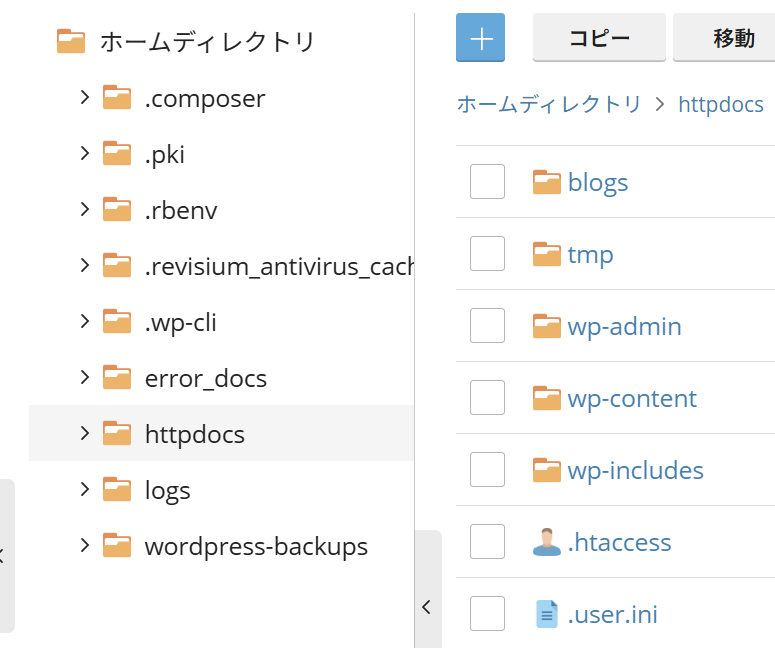Screen dimensions: 775x648
Task: Click the wp-admin folder icon in file list
Action: (547, 326)
